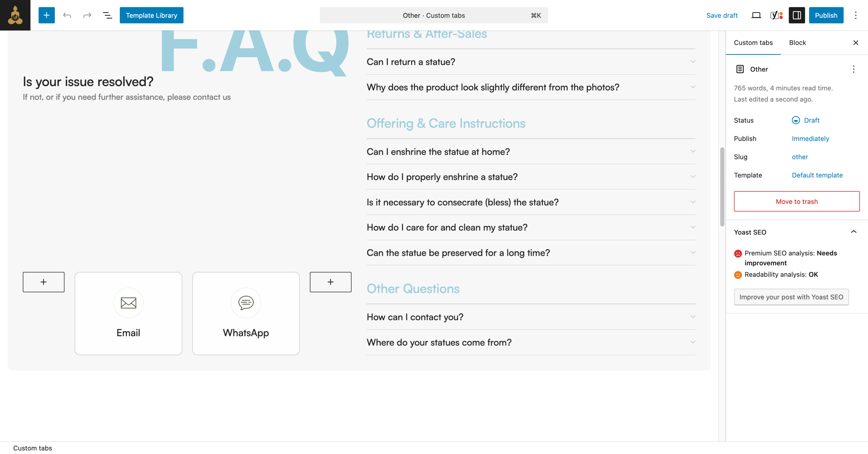Screen dimensions: 868x454
Task: Collapse the Yoast SEO panel
Action: (854, 232)
